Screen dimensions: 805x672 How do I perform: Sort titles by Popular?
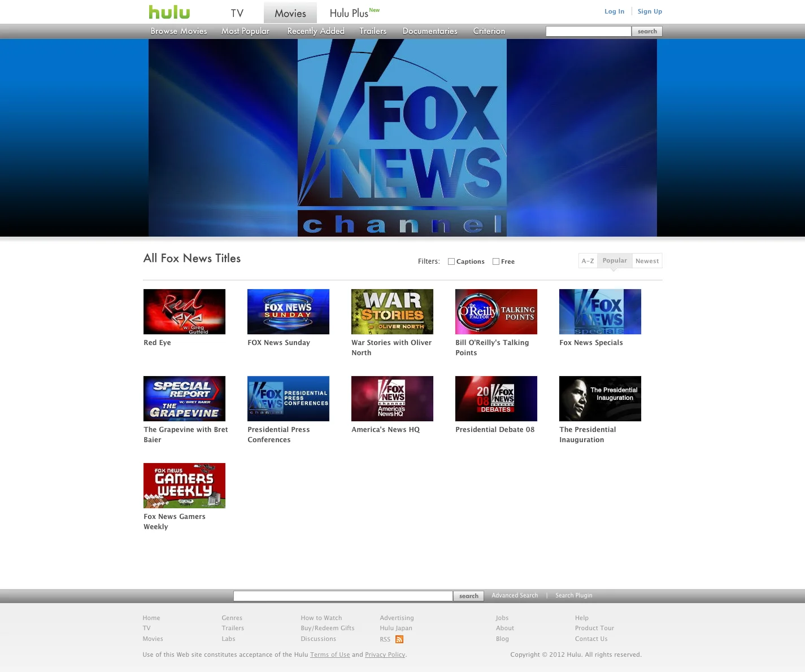pyautogui.click(x=615, y=260)
